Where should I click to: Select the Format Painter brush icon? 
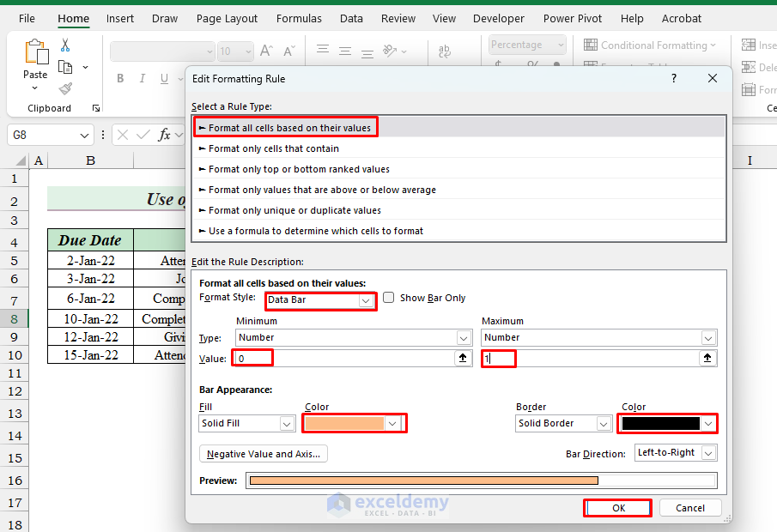click(65, 88)
